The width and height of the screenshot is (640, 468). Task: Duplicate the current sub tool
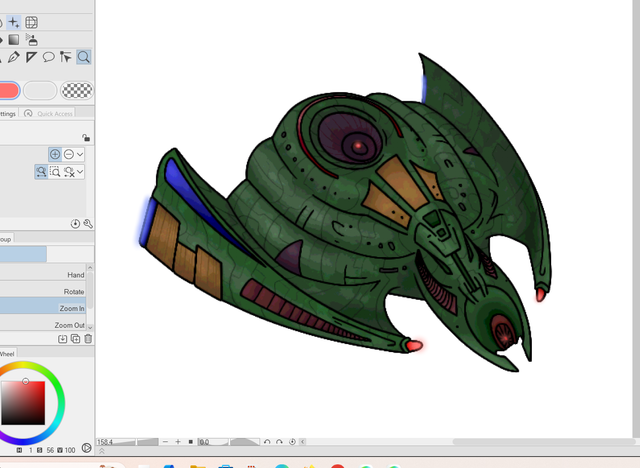(x=76, y=339)
